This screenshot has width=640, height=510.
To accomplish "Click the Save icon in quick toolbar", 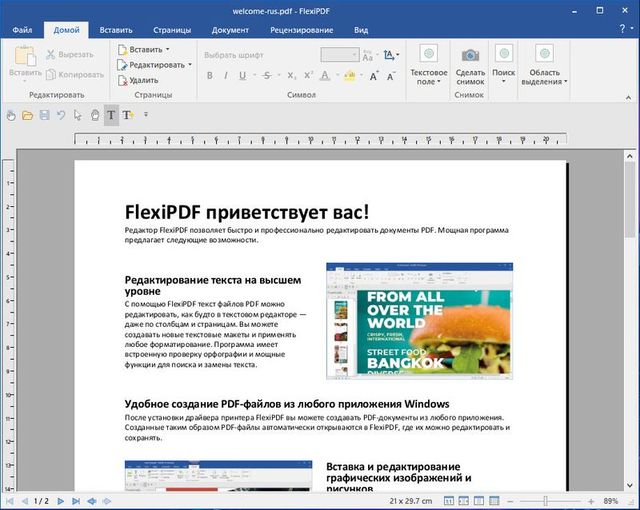I will [44, 115].
